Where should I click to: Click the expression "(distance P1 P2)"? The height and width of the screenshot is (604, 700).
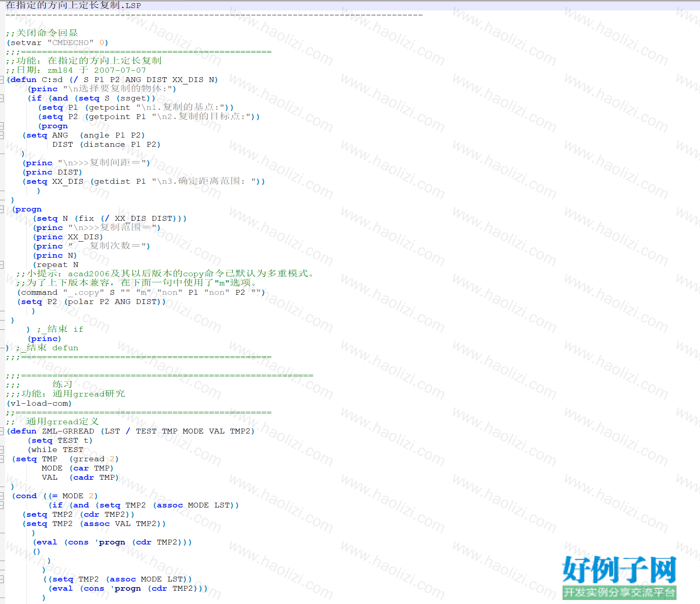[120, 144]
